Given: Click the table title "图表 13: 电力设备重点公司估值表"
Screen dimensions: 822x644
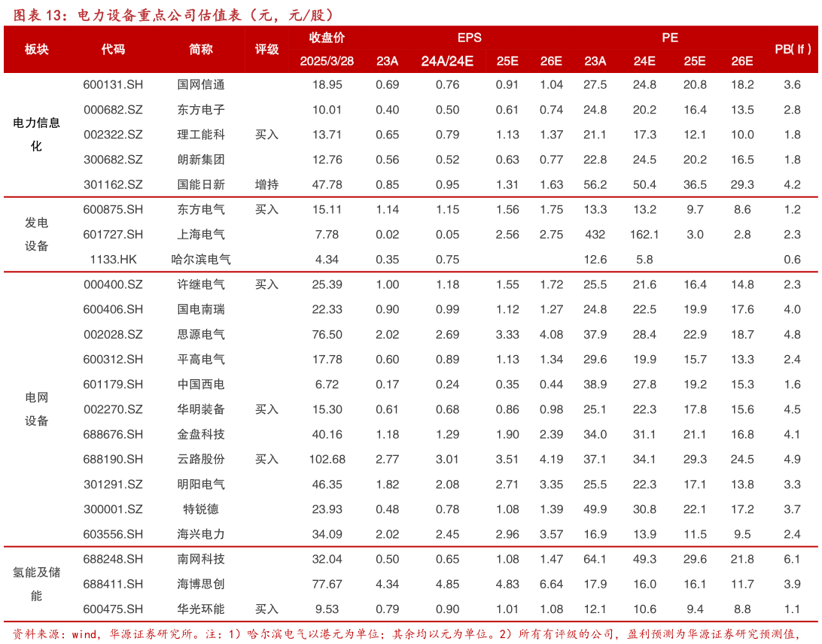Looking at the screenshot, I should [128, 15].
